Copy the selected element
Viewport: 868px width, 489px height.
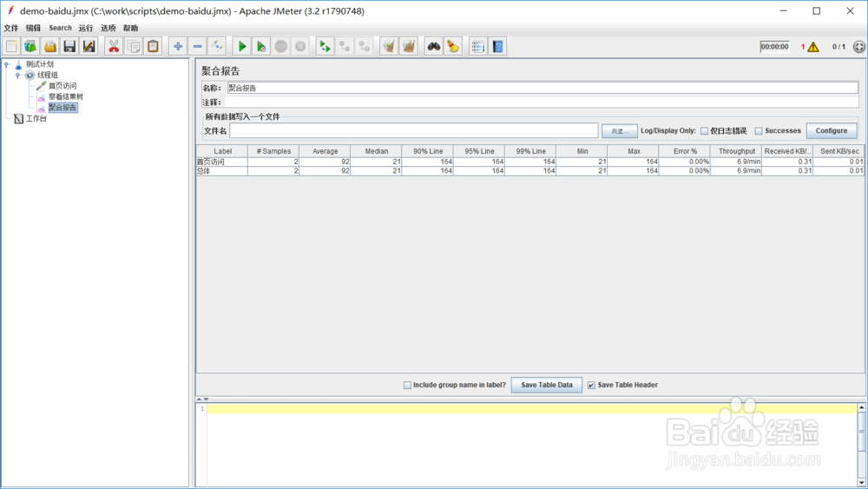coord(134,47)
